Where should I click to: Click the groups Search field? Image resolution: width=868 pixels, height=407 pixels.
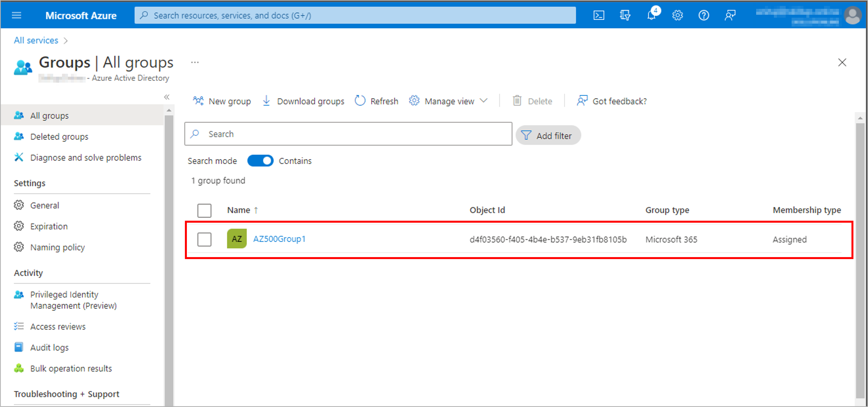click(348, 134)
